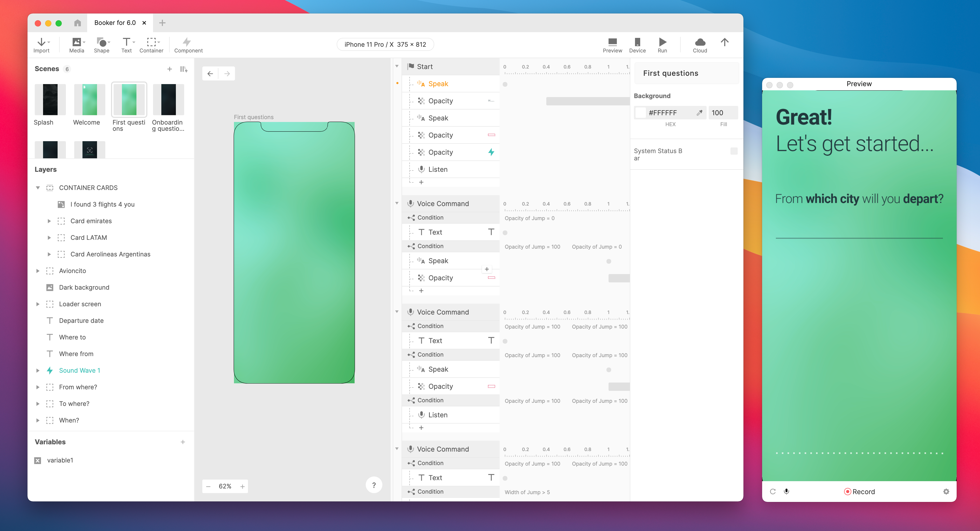This screenshot has height=531, width=980.
Task: Click the white background color swatch
Action: point(641,113)
